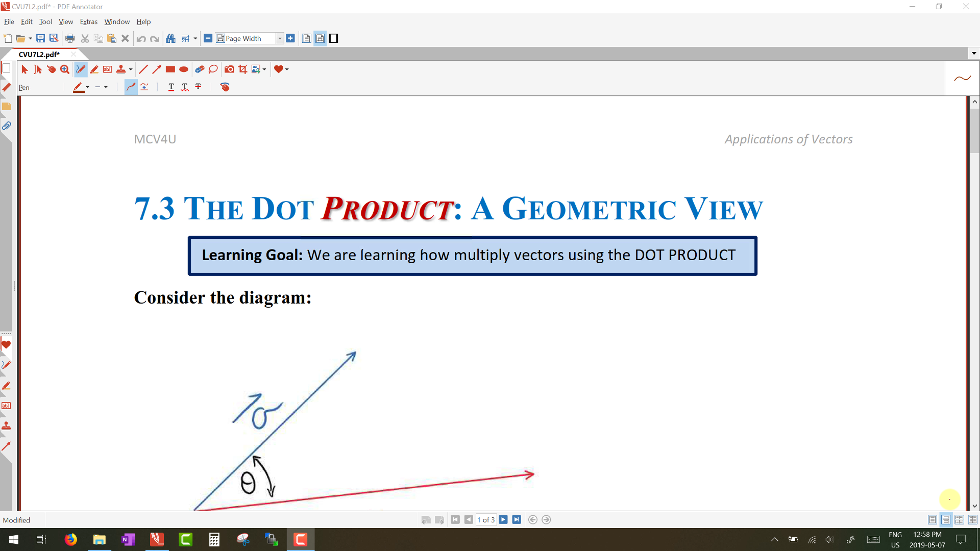Expand the Stamp tool dropdown arrow
Image resolution: width=980 pixels, height=551 pixels.
tap(131, 69)
